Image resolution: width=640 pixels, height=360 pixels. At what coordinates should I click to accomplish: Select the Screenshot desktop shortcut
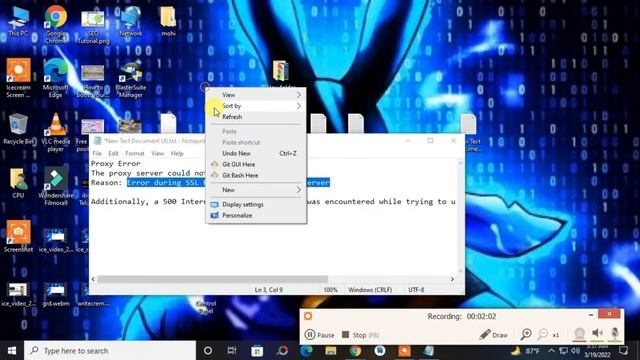18,236
